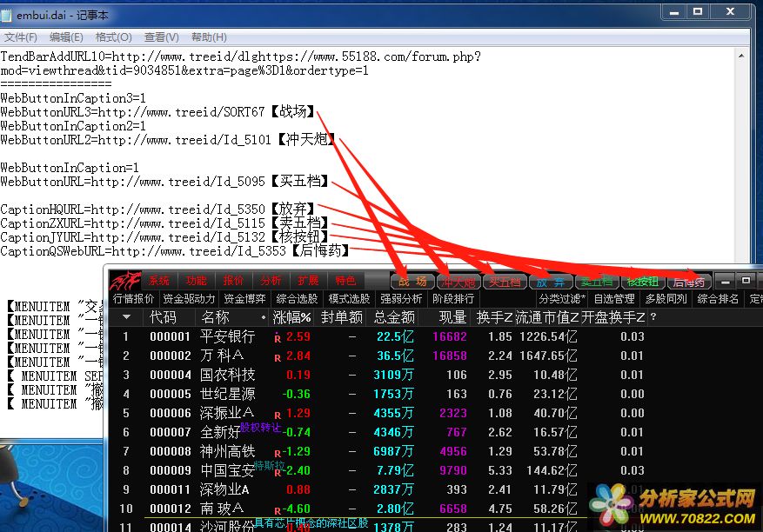Open the 综合排名 tab

pos(718,298)
